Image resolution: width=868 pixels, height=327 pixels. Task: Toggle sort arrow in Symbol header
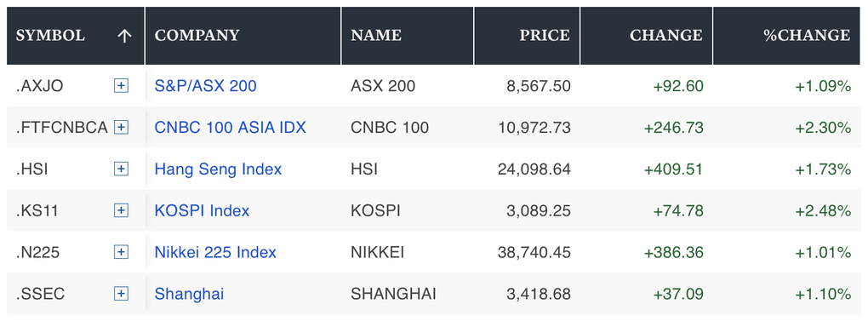coord(124,36)
